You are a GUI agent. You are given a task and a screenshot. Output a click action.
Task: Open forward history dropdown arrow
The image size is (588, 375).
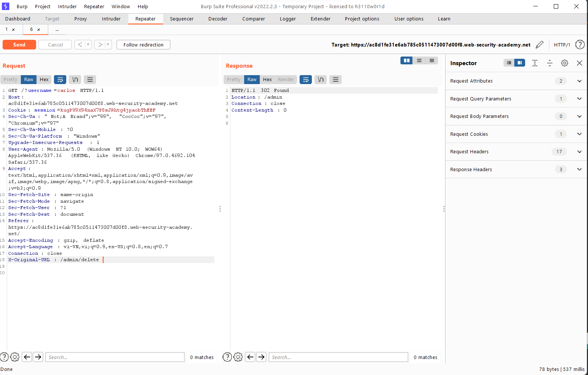click(x=108, y=45)
